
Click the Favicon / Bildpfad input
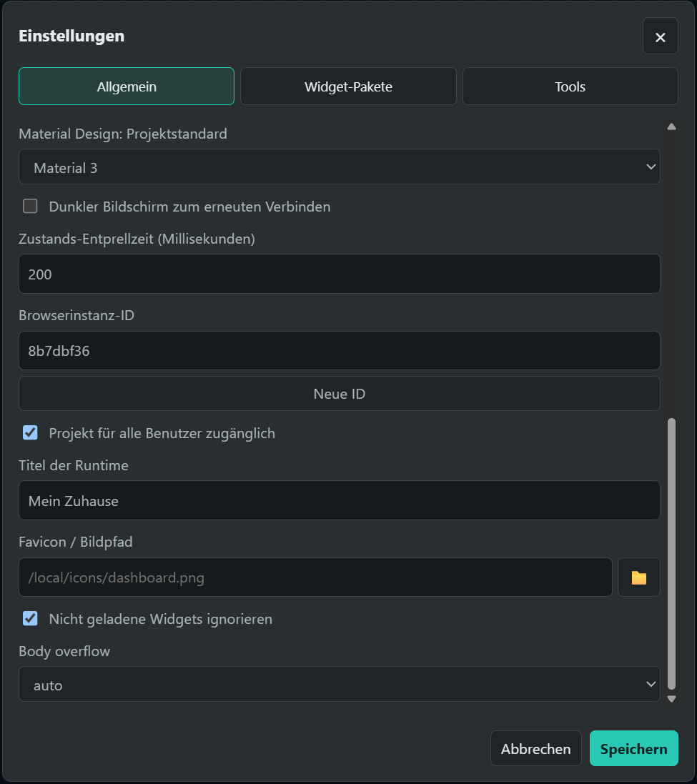tap(315, 577)
